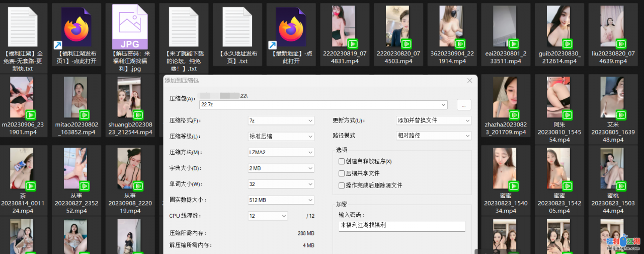The width and height of the screenshot is (644, 254).
Task: Open the 【最新地址】点此打开 Firefox shortcut
Action: (x=291, y=28)
